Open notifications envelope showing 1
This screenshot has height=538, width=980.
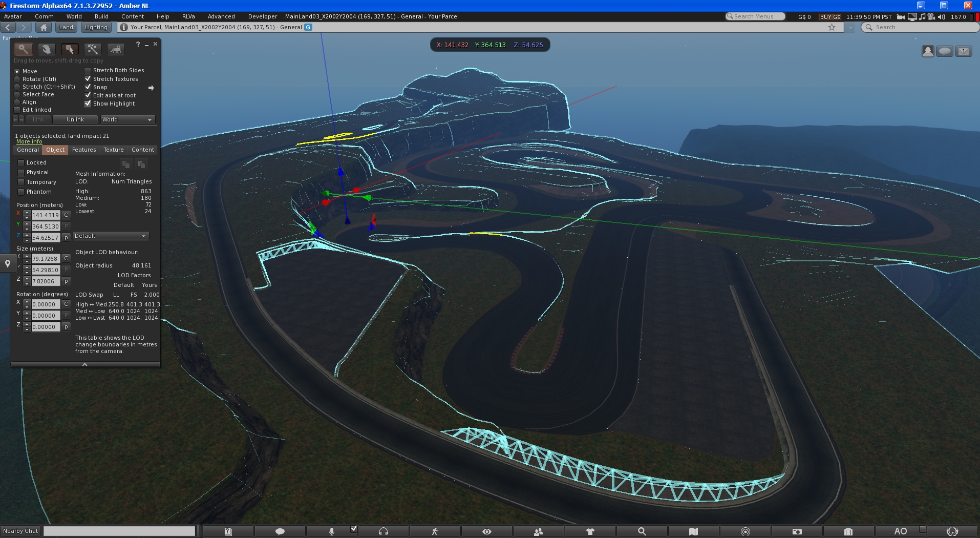(x=964, y=51)
